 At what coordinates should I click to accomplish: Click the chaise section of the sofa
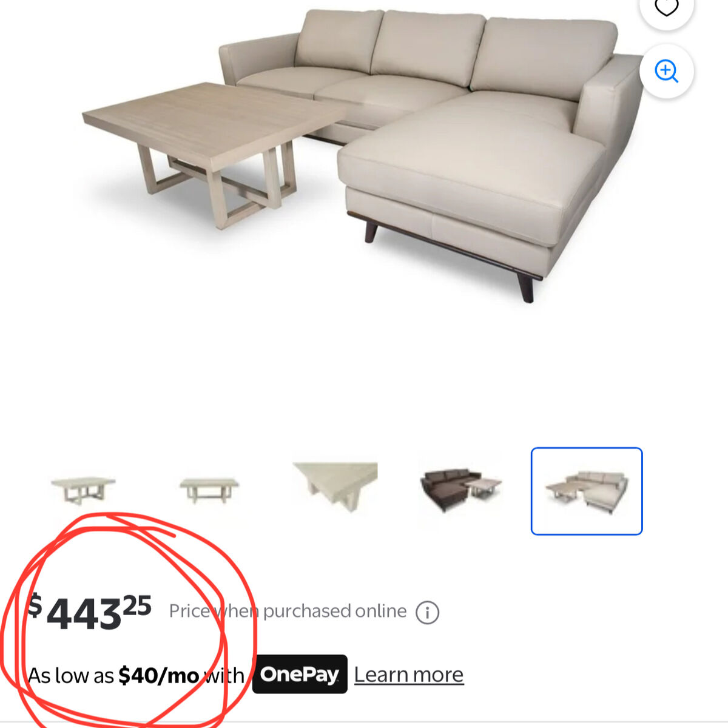pos(473,176)
